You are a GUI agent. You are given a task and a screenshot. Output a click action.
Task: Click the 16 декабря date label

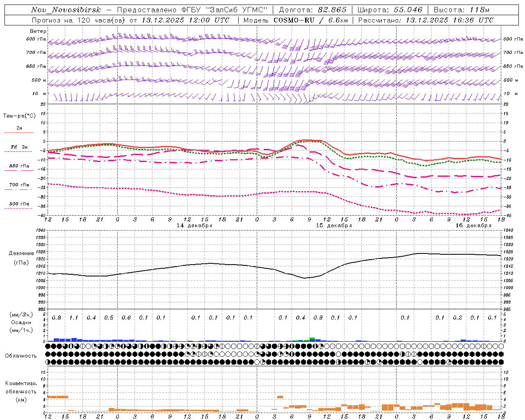point(473,226)
